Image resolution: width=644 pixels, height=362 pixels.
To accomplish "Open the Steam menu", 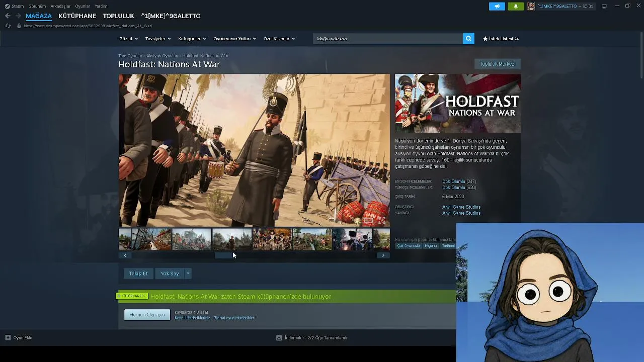I will coord(18,6).
